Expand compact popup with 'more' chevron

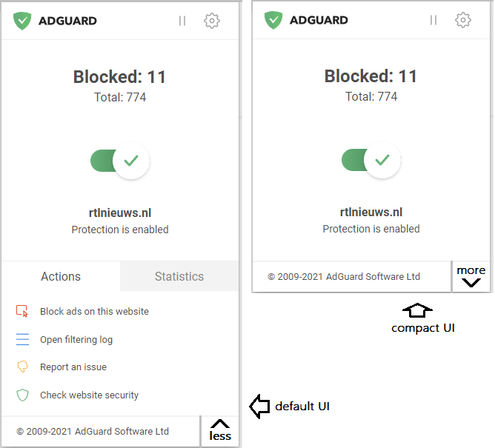click(x=471, y=276)
